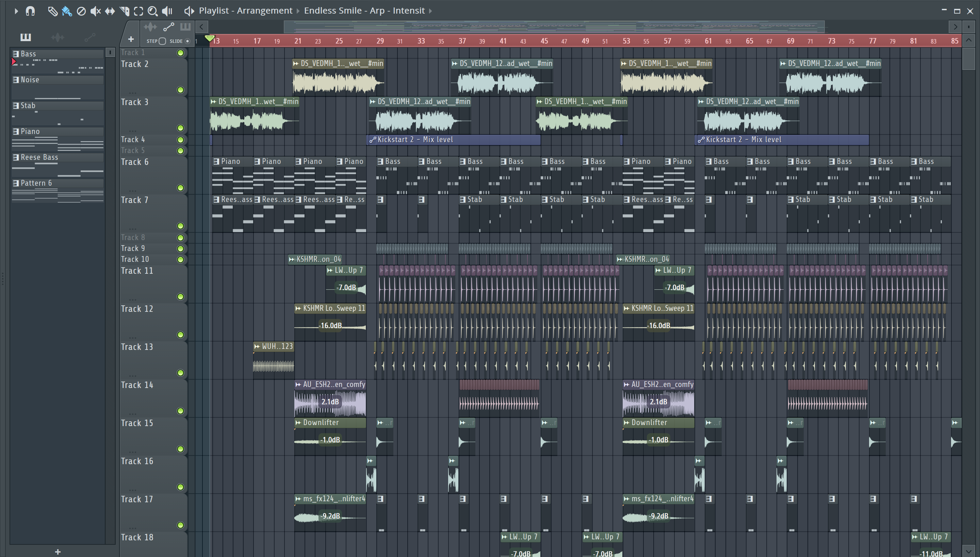Mute Track 2 using its green light
Viewport: 980px width, 557px height.
pos(180,90)
